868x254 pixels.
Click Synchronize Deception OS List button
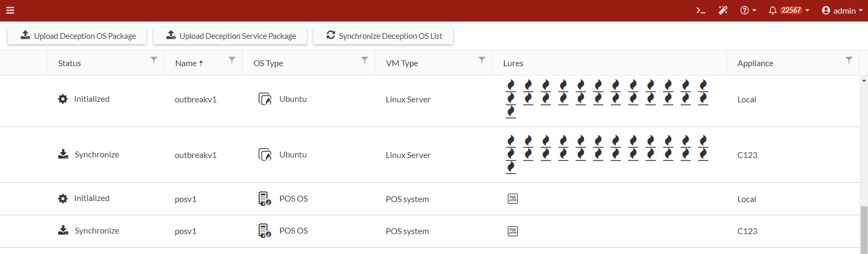(x=384, y=36)
